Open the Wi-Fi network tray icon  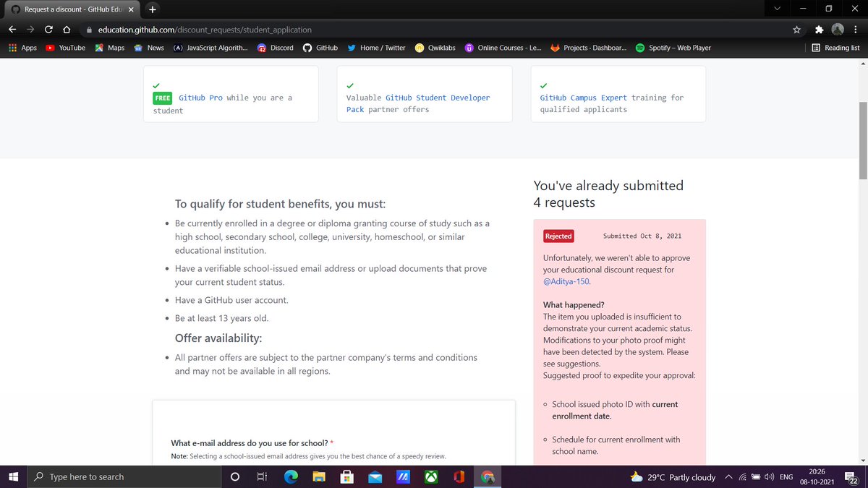(x=742, y=477)
